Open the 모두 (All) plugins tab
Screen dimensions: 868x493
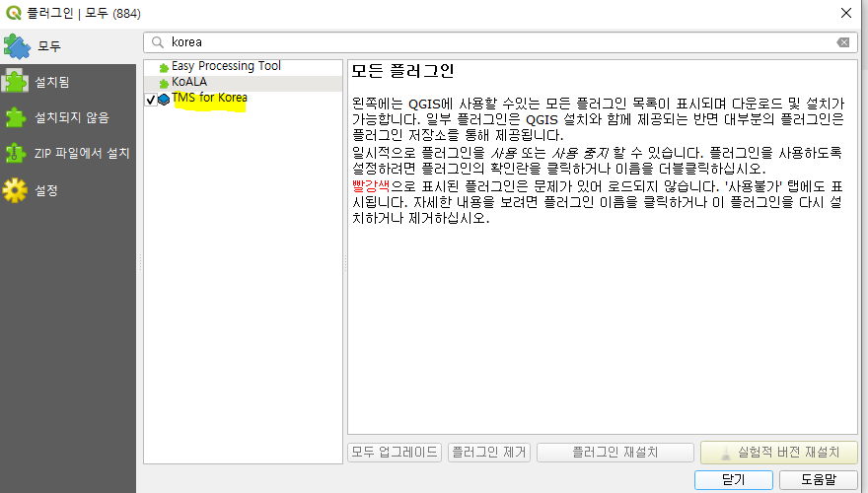[67, 46]
